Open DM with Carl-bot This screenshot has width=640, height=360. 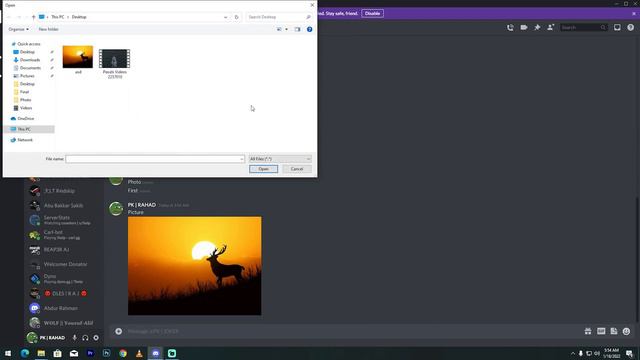coord(64,235)
